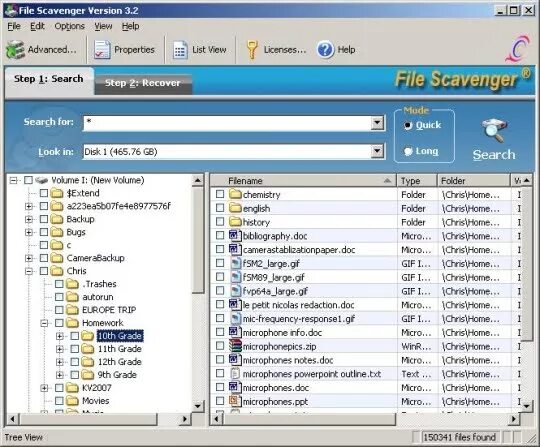
Task: Switch to Step 2: Recover tab
Action: pos(143,83)
